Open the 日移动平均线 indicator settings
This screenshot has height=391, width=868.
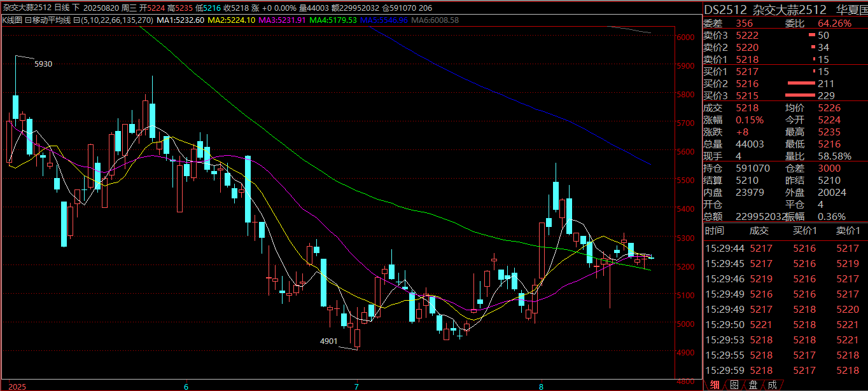point(53,20)
